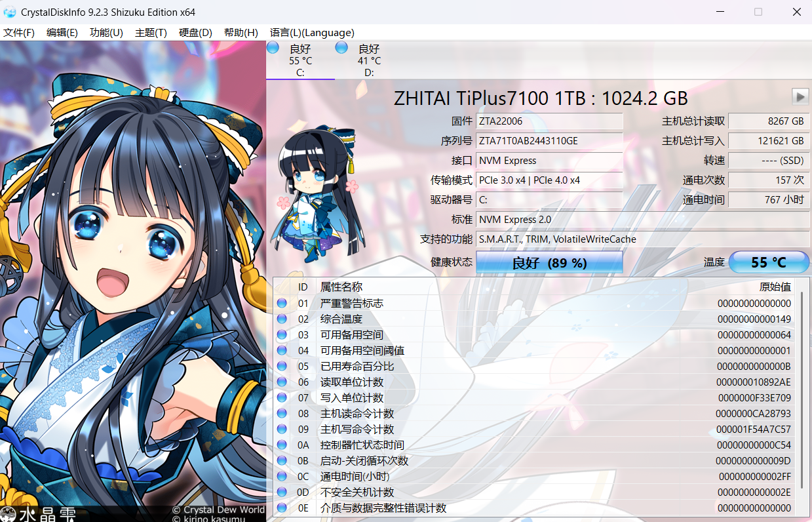Select the C: drive tab at 55 °C
This screenshot has width=812, height=522.
pyautogui.click(x=300, y=60)
